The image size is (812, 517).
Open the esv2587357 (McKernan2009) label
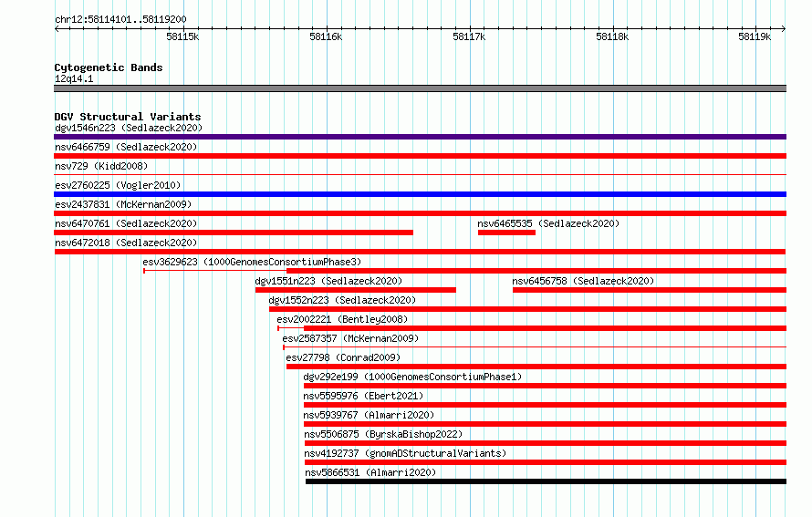pos(350,338)
